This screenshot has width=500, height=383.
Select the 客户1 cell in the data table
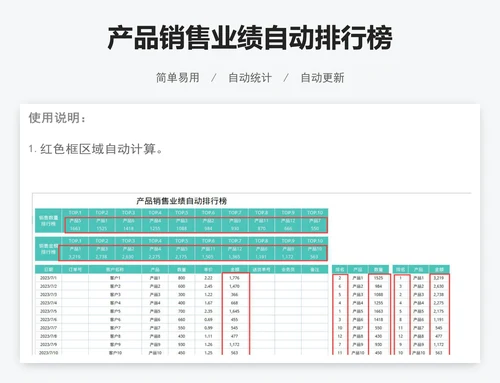115,278
